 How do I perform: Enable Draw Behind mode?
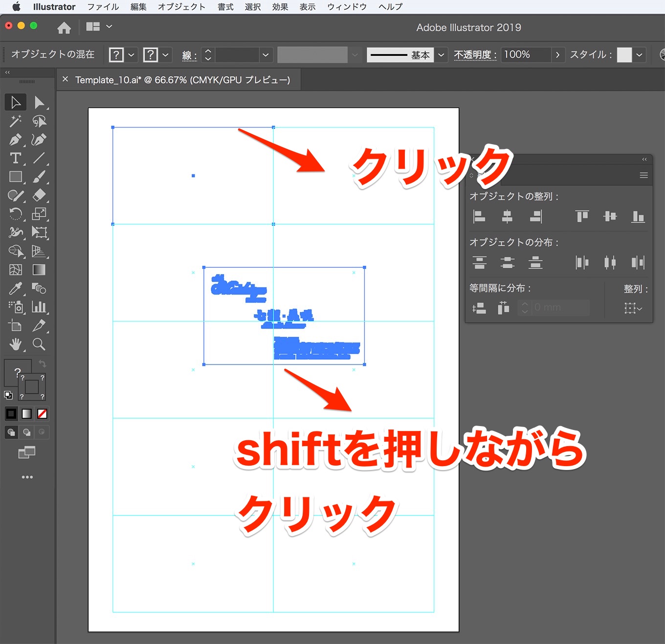pyautogui.click(x=27, y=432)
